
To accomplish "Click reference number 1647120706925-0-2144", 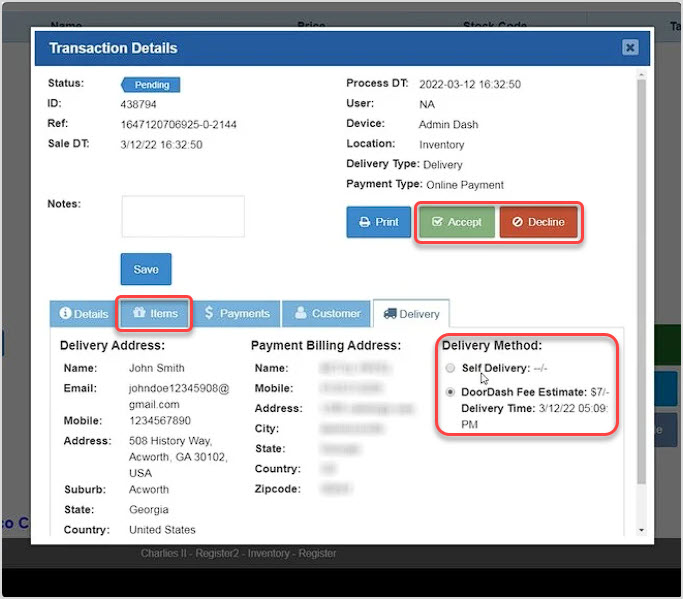I will click(x=179, y=125).
